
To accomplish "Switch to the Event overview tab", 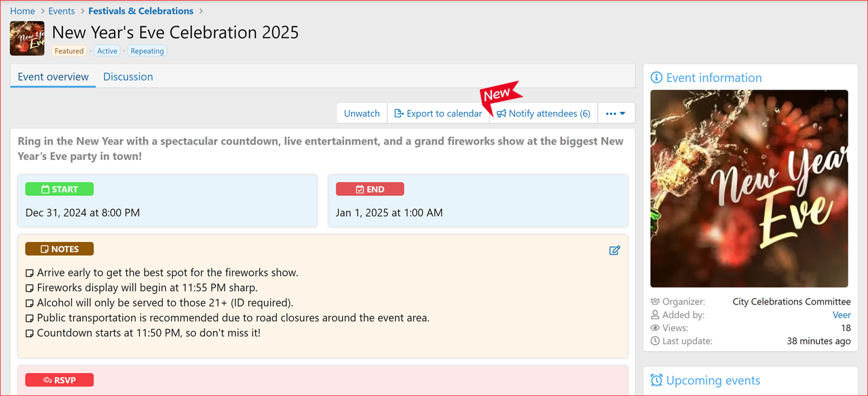I will [53, 77].
